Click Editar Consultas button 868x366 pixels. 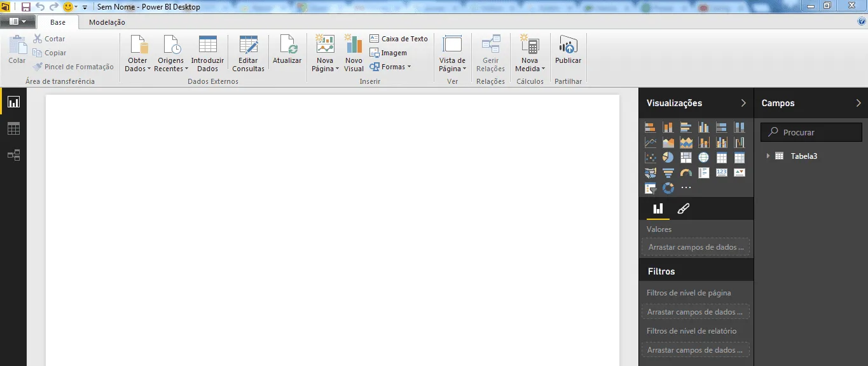pyautogui.click(x=248, y=53)
